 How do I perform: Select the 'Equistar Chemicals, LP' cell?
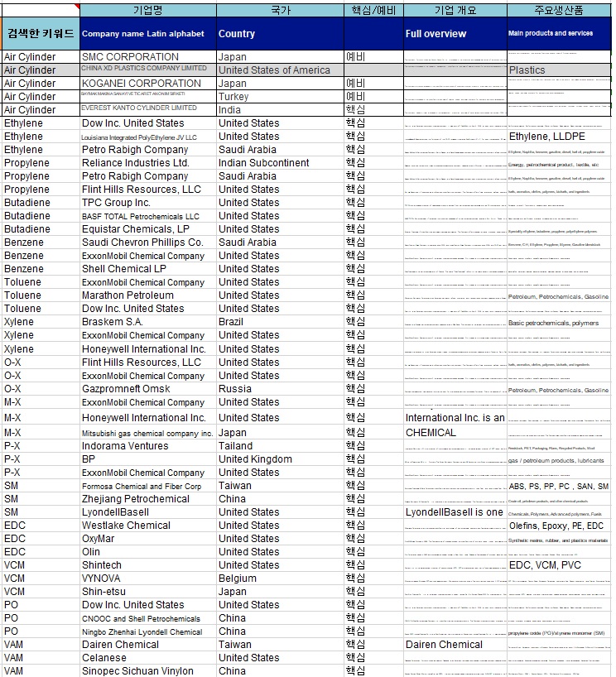tap(148, 228)
